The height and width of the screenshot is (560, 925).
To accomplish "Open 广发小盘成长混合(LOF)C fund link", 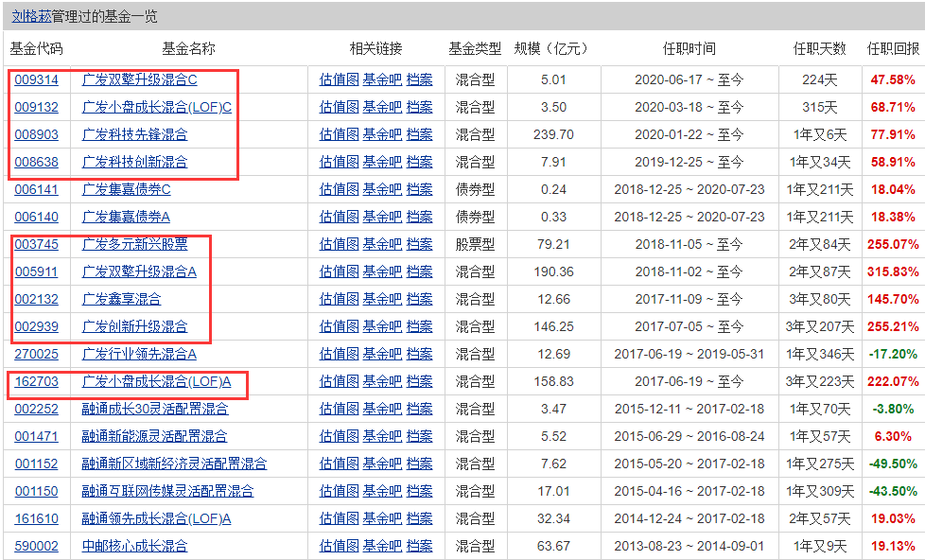I will (x=157, y=108).
